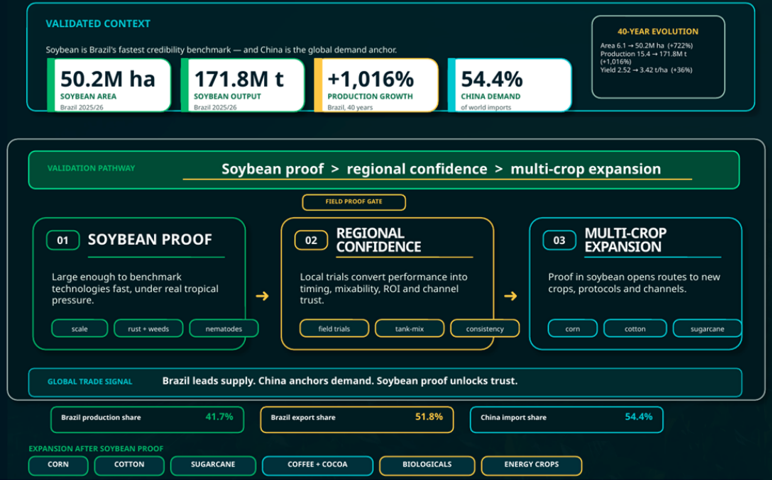Click the Brazil export share 51.8% box

click(357, 419)
